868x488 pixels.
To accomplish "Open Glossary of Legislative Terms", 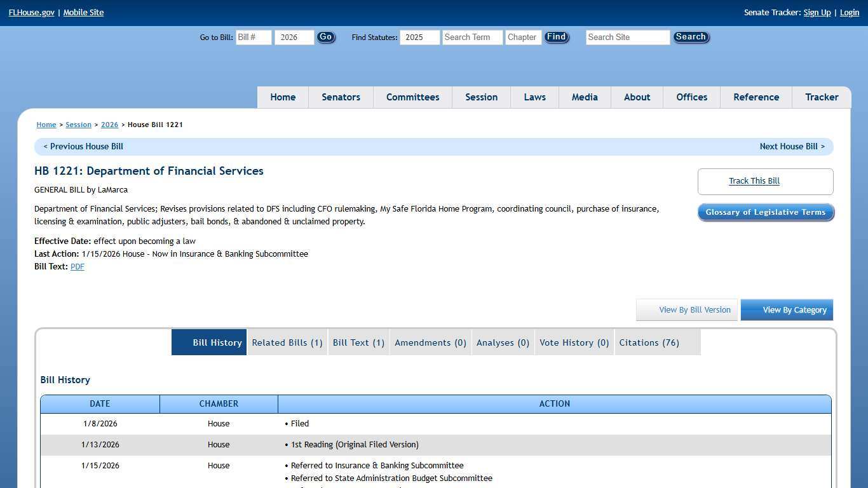I will 765,212.
